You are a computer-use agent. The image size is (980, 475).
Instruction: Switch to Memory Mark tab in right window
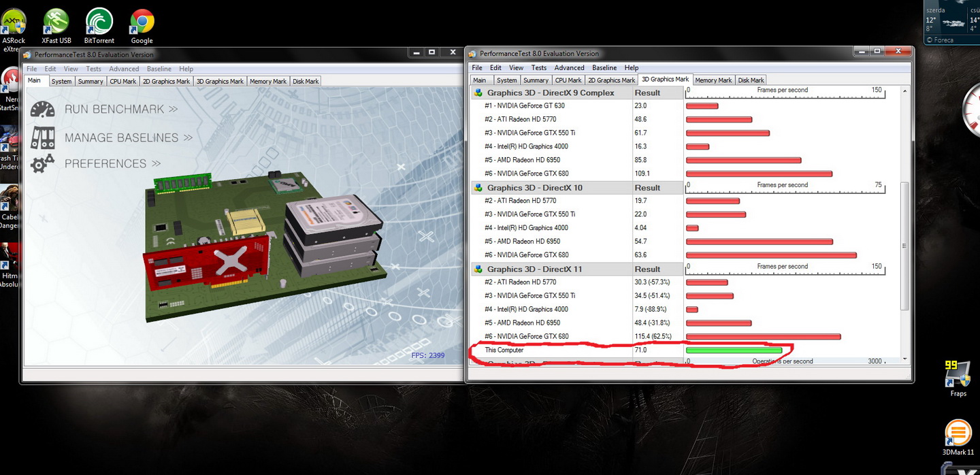[x=713, y=80]
